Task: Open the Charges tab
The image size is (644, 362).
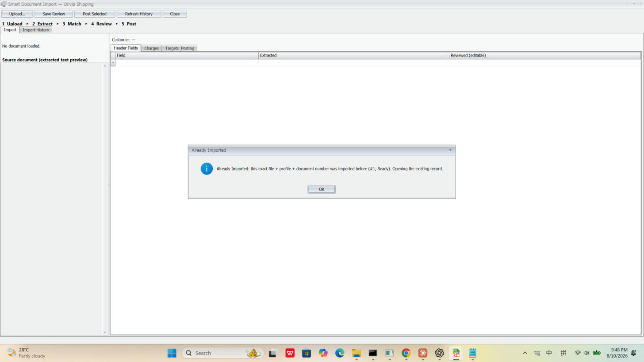Action: coord(151,48)
